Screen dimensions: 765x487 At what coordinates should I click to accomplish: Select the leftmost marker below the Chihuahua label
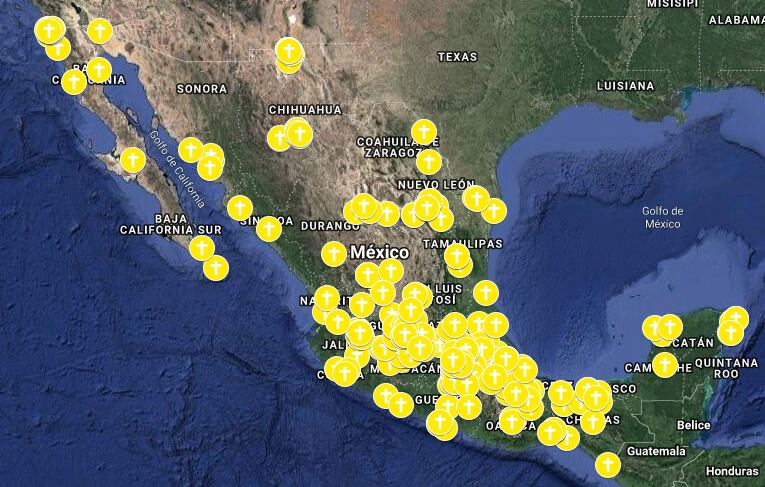point(280,139)
